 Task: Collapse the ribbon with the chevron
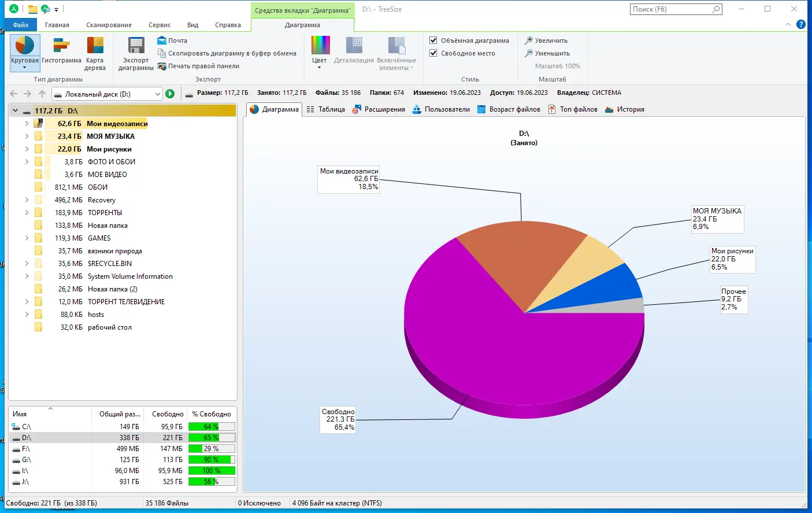pyautogui.click(x=788, y=24)
